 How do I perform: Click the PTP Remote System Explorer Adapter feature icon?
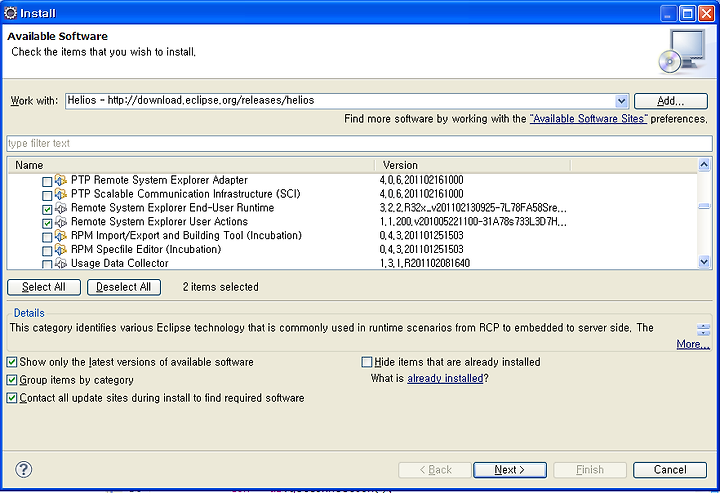coord(61,180)
